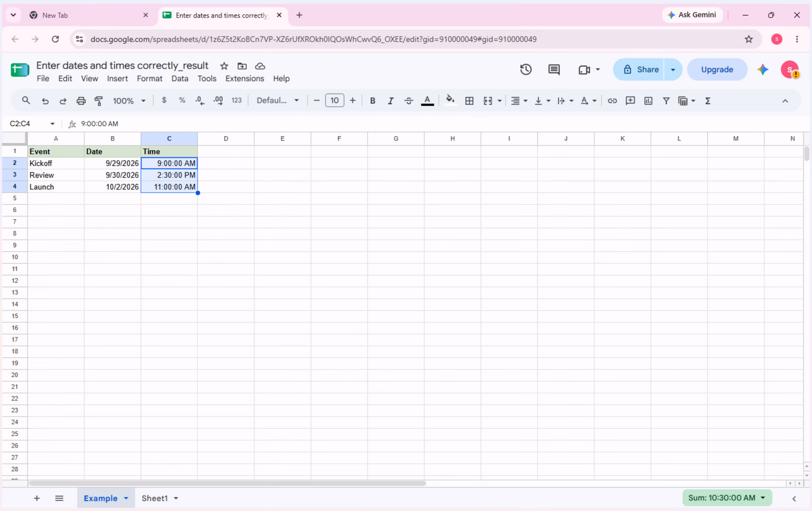Open the Data menu

(180, 79)
